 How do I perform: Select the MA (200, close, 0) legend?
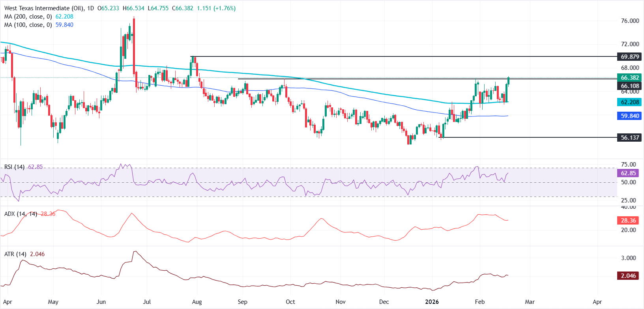[x=28, y=17]
